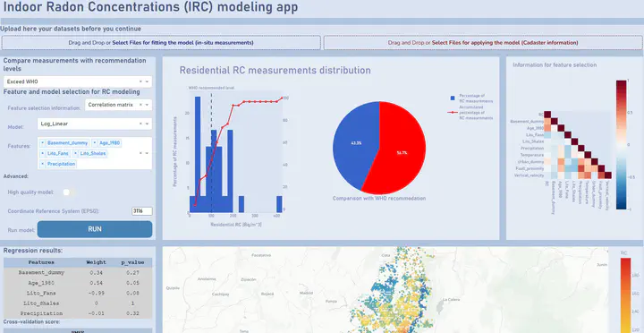Remove the Lito_Shales feature tag
This screenshot has height=333, width=644.
coord(76,153)
